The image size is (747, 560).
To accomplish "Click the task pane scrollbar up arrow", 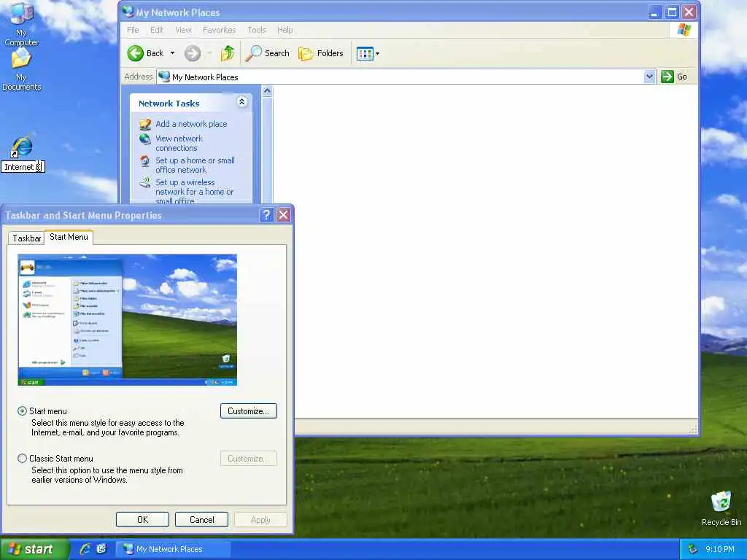I will coord(267,91).
